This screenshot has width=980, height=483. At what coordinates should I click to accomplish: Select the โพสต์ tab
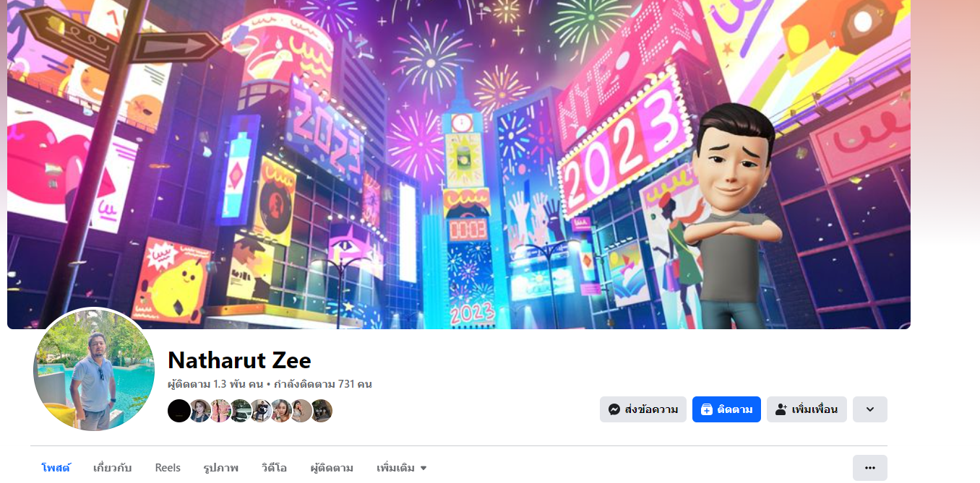coord(56,468)
